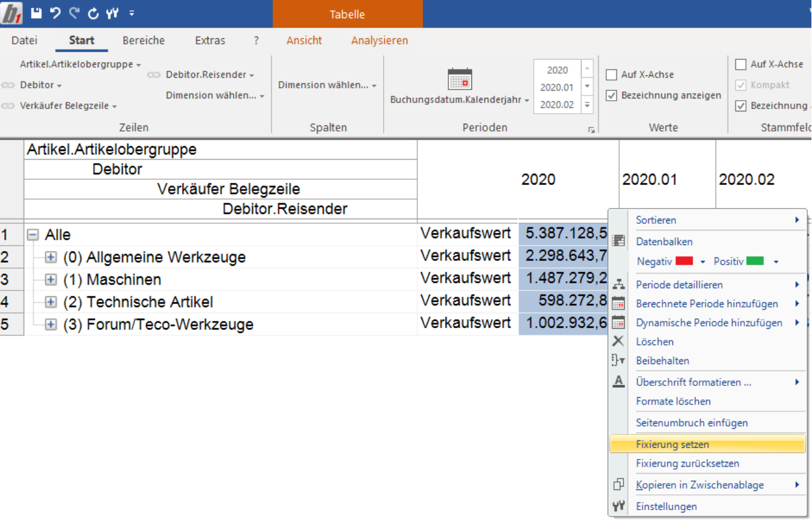Select Fixierung zurücksetzen menu entry
Viewport: 812px width, 522px height.
point(707,463)
